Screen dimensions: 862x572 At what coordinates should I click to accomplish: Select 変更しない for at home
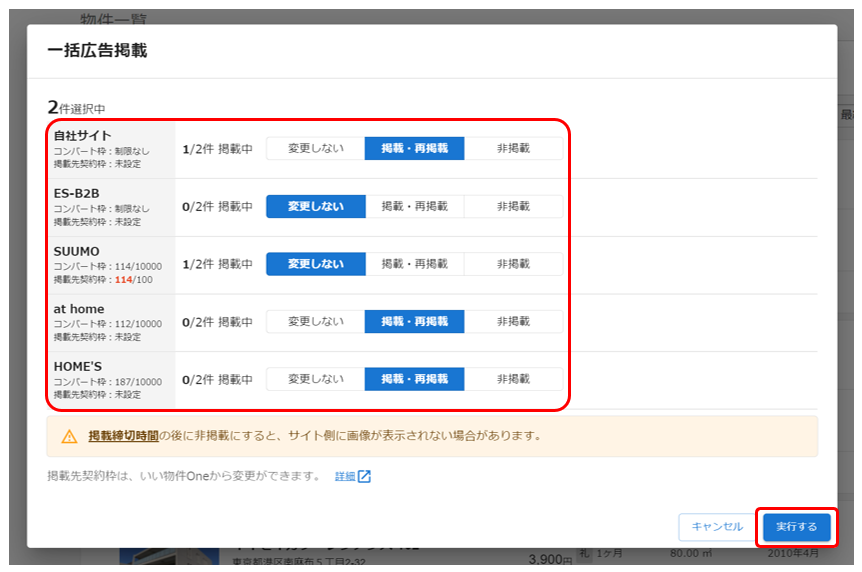[316, 321]
